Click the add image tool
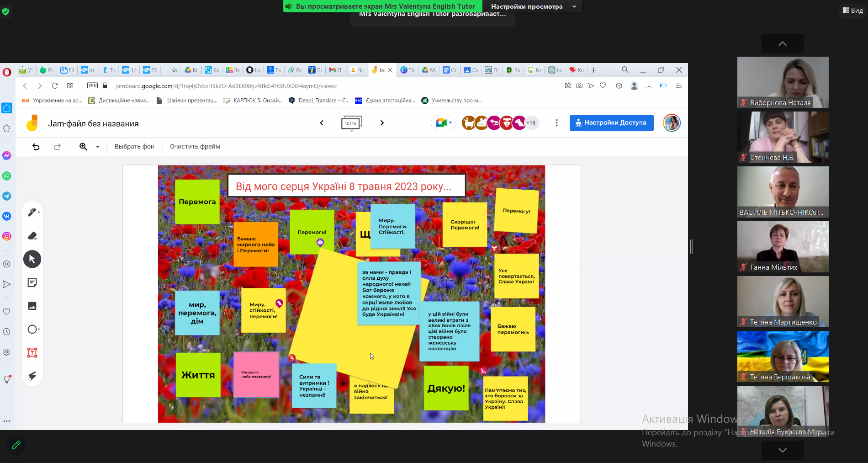 point(32,306)
